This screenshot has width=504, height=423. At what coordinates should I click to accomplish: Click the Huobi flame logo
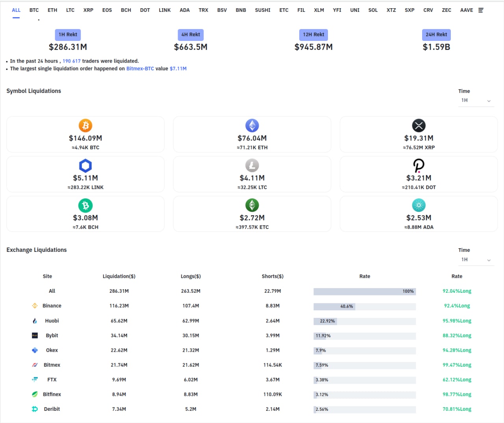pyautogui.click(x=35, y=321)
